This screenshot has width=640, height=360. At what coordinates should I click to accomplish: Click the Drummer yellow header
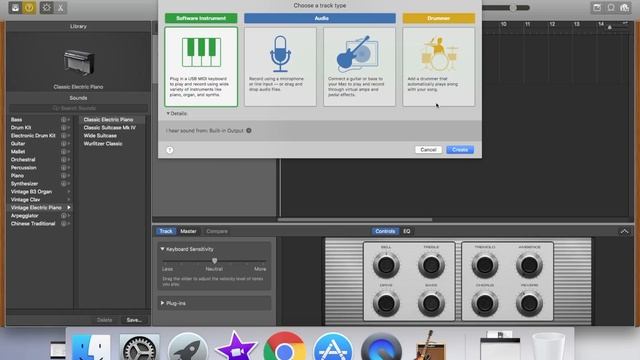point(439,18)
